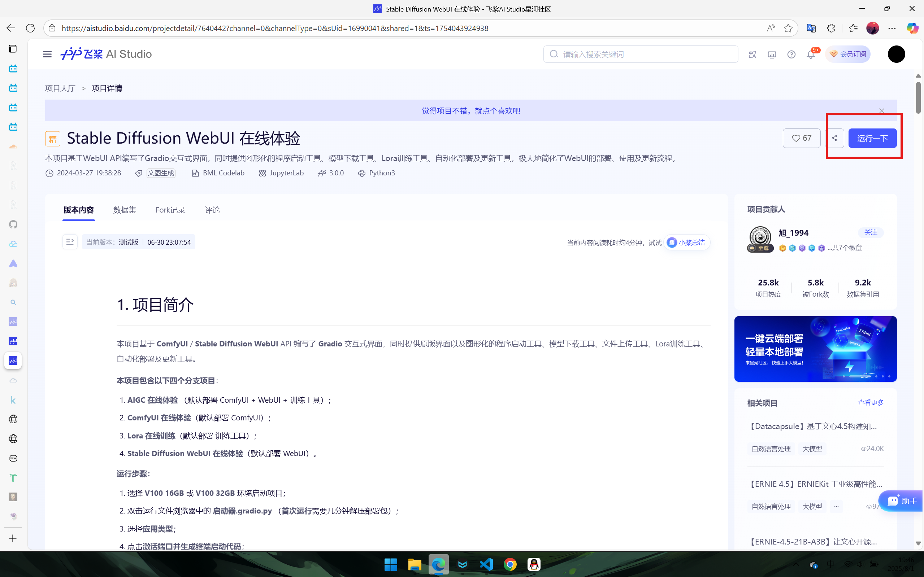The width and height of the screenshot is (924, 577).
Task: Switch to the 数据集 tab
Action: (x=125, y=210)
